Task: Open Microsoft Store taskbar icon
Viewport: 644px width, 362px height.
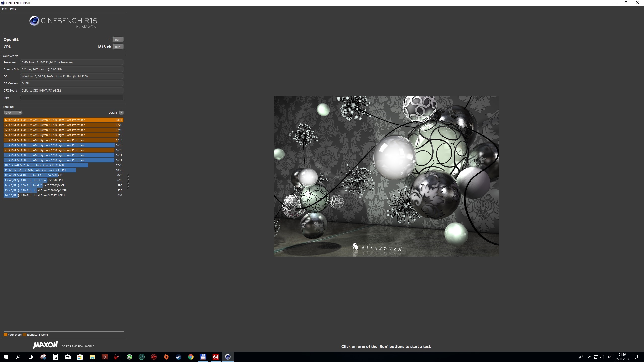Action: coord(80,357)
